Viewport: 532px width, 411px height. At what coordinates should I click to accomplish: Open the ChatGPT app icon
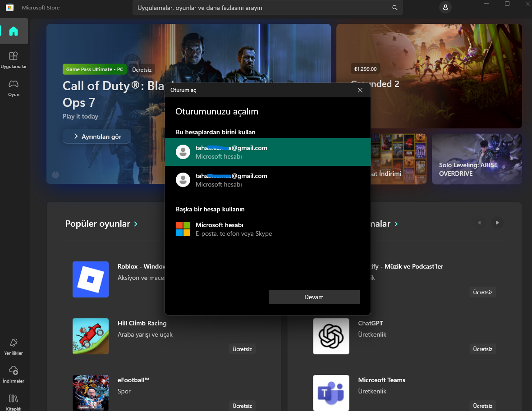coord(331,336)
